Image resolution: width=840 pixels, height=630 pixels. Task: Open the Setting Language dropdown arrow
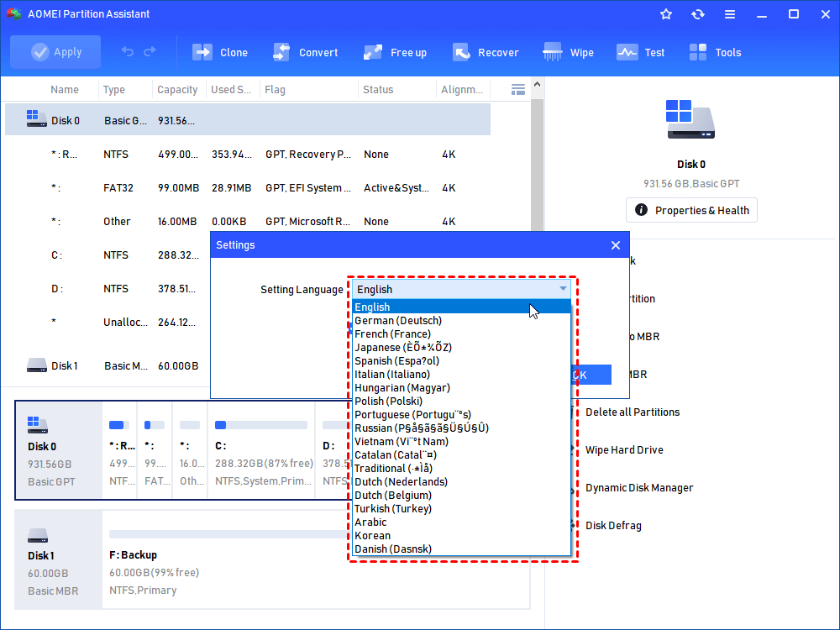[x=563, y=288]
